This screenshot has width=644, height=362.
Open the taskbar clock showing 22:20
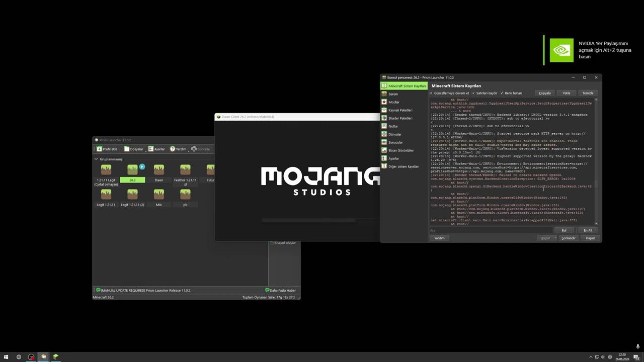point(622,357)
